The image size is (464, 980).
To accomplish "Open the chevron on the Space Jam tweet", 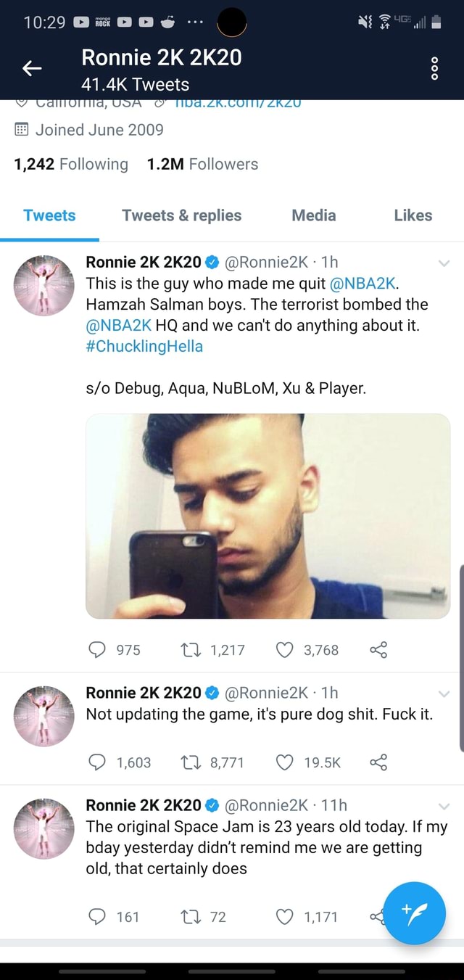I will 444,806.
